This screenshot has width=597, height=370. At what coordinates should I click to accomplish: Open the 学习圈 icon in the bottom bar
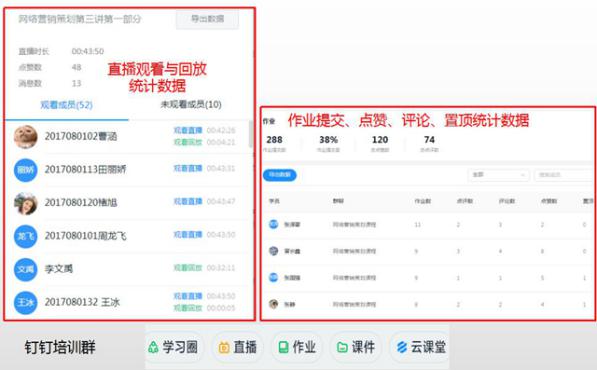[173, 347]
